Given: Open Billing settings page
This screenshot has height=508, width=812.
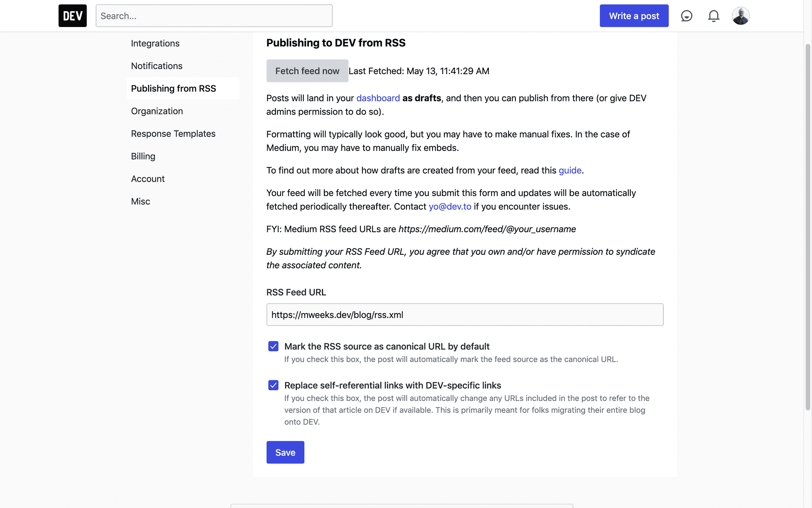Looking at the screenshot, I should [143, 156].
